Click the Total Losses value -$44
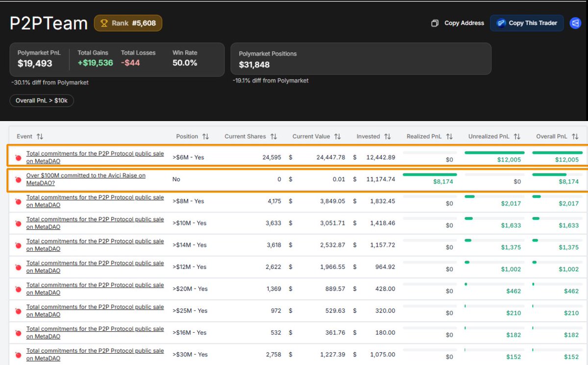Image resolution: width=588 pixels, height=365 pixels. (131, 63)
